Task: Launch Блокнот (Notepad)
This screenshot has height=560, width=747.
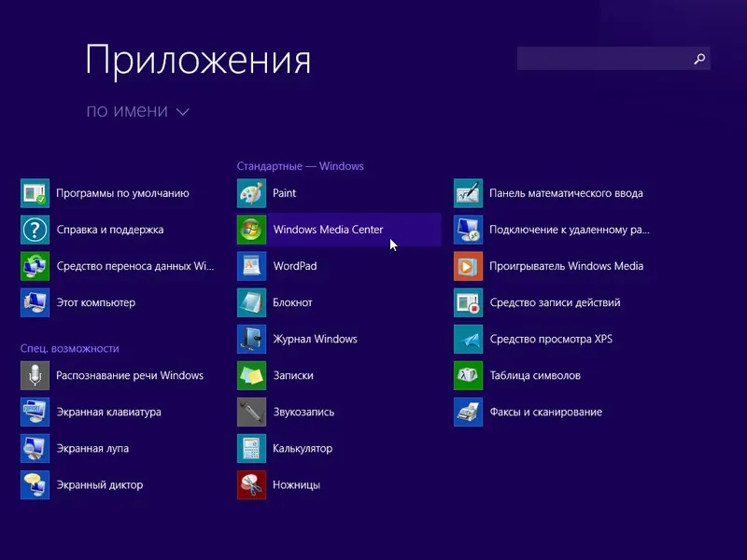Action: 291,302
